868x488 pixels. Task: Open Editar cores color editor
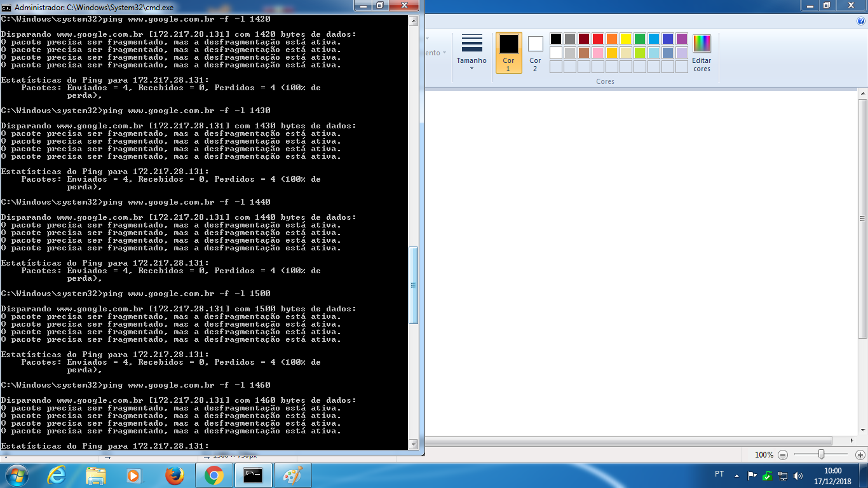coord(702,53)
